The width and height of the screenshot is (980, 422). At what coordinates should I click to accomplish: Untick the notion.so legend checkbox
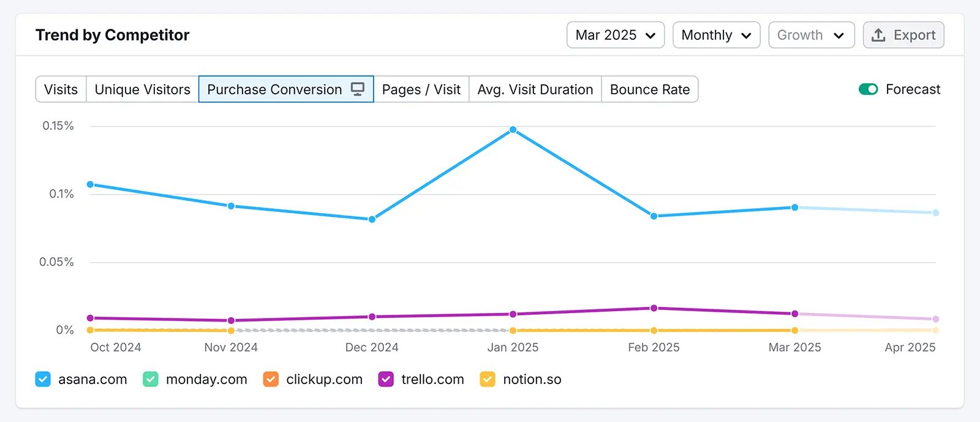click(x=488, y=380)
